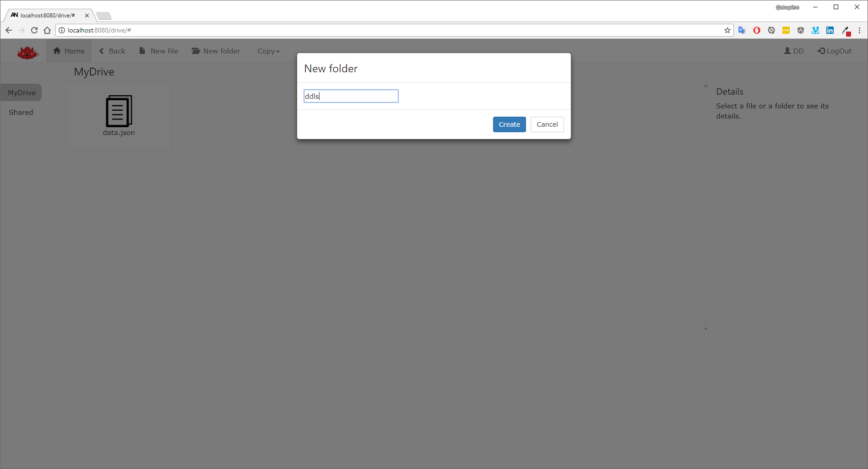This screenshot has width=868, height=469.
Task: Click the address bar URL
Action: tap(99, 30)
